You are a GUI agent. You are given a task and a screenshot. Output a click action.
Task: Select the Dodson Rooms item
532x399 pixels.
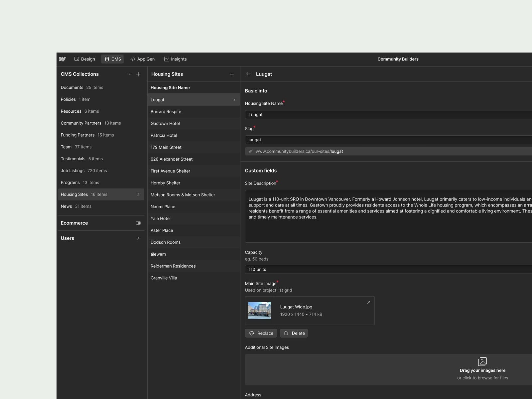tap(194, 242)
